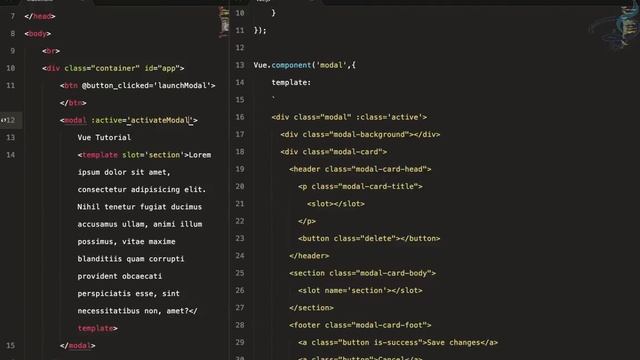The width and height of the screenshot is (640, 360).
Task: Click the '});' line in right pane
Action: (x=260, y=31)
